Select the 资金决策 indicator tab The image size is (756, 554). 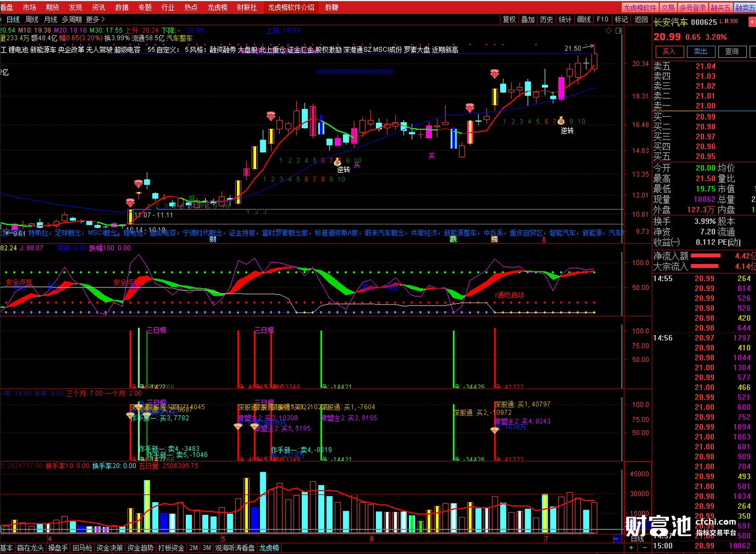[x=111, y=548]
